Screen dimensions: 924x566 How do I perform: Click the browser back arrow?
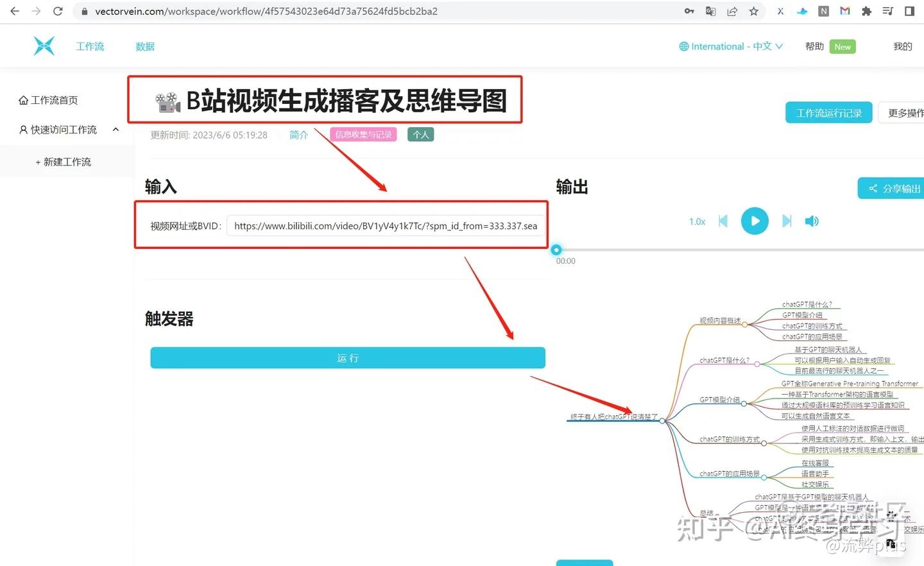(x=15, y=11)
